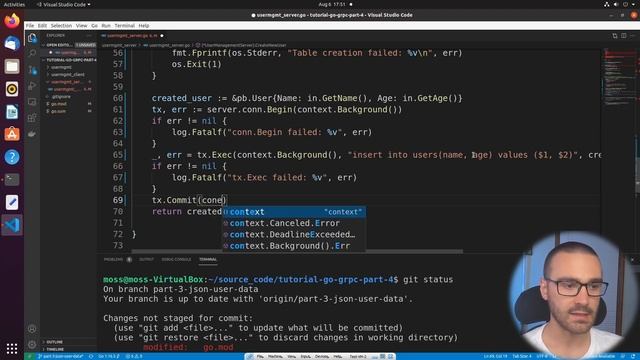Open the Search view in activity bar
The width and height of the screenshot is (640, 360).
point(32,53)
